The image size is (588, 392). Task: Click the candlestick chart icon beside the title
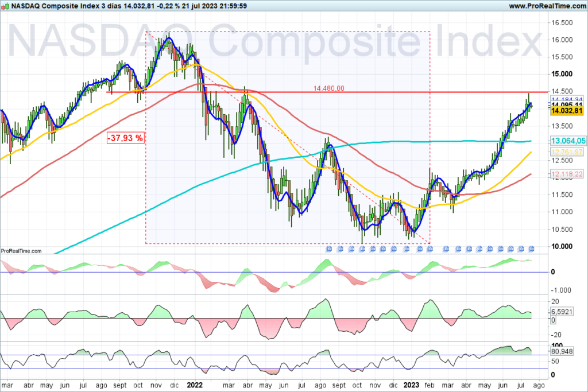[5, 6]
